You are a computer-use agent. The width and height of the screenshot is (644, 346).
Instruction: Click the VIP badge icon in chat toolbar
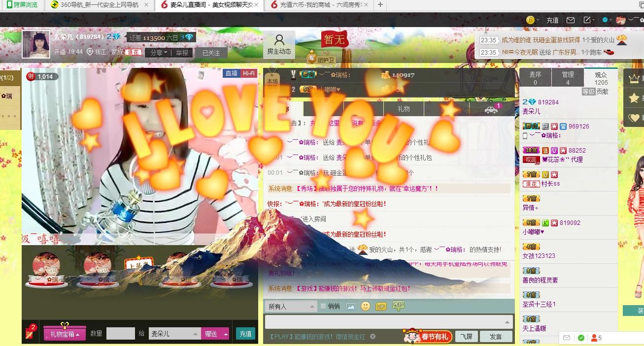[380, 306]
